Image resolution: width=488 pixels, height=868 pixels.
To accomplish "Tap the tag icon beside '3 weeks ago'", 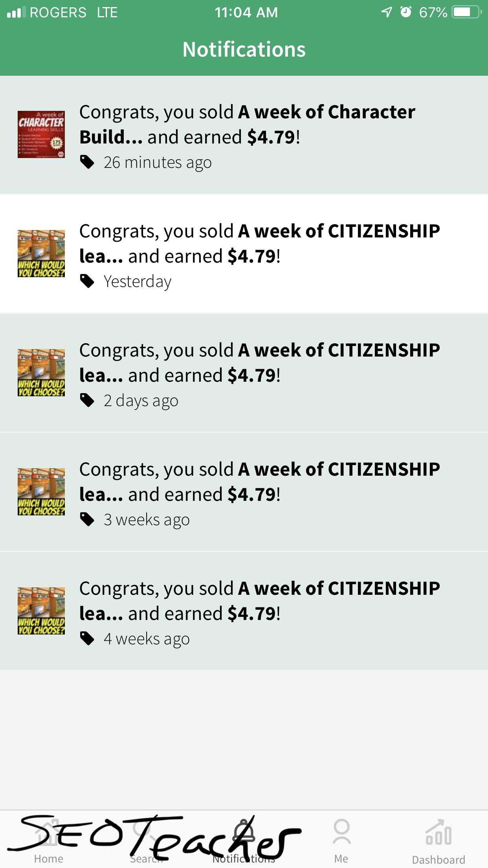I will pyautogui.click(x=87, y=519).
